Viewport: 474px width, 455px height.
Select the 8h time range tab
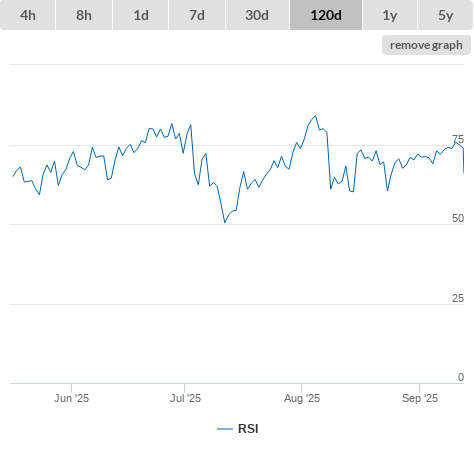point(84,15)
